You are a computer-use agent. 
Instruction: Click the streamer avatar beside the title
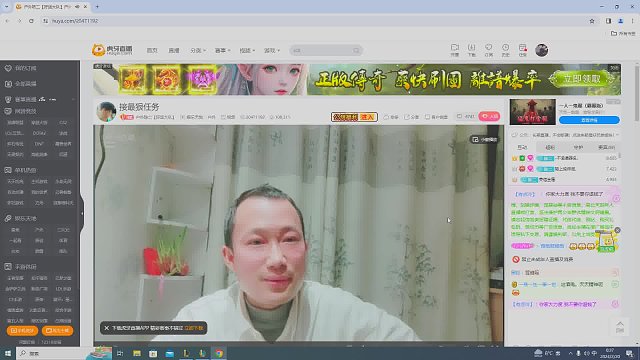coord(106,111)
